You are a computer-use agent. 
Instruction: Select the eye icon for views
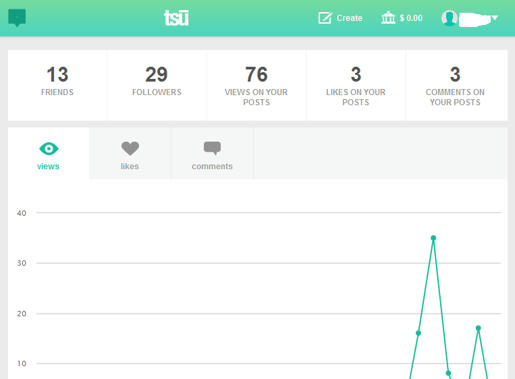pos(49,148)
